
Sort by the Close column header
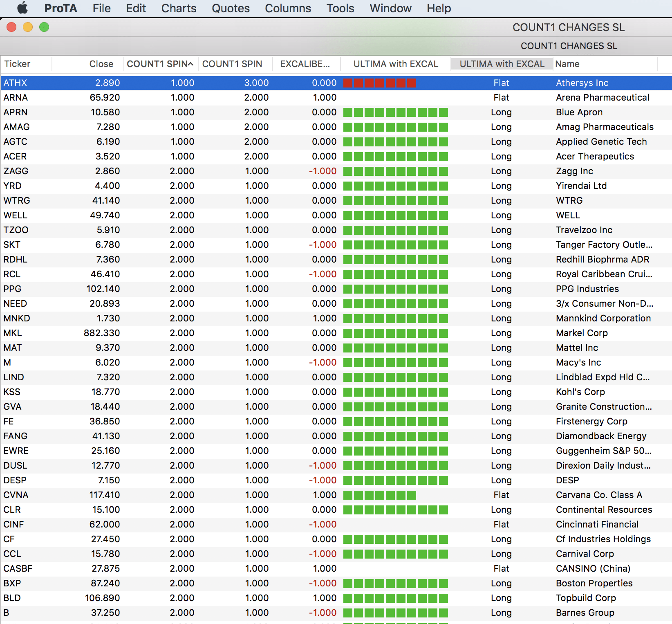click(101, 64)
